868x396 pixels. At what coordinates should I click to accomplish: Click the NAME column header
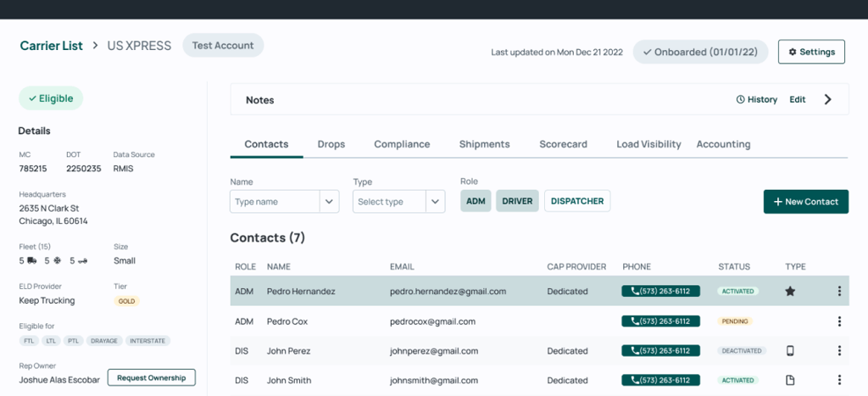tap(278, 266)
